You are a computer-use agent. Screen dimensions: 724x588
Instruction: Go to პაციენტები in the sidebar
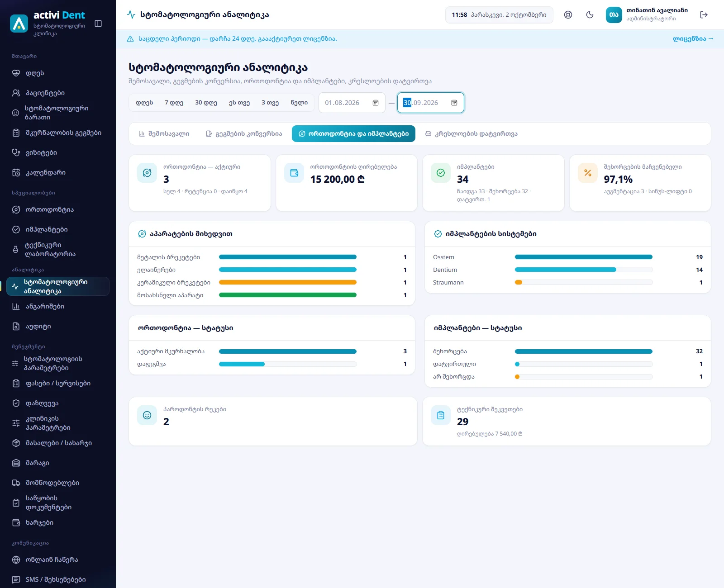click(x=58, y=93)
